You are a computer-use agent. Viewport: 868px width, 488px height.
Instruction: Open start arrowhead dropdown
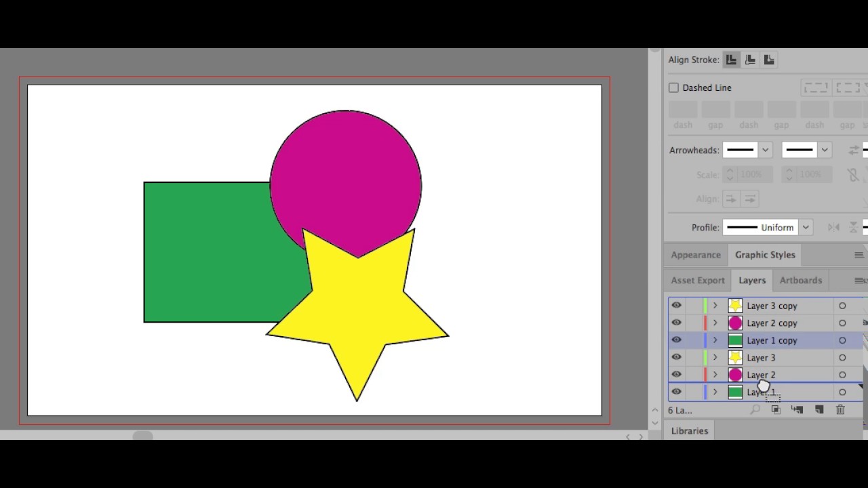(765, 150)
